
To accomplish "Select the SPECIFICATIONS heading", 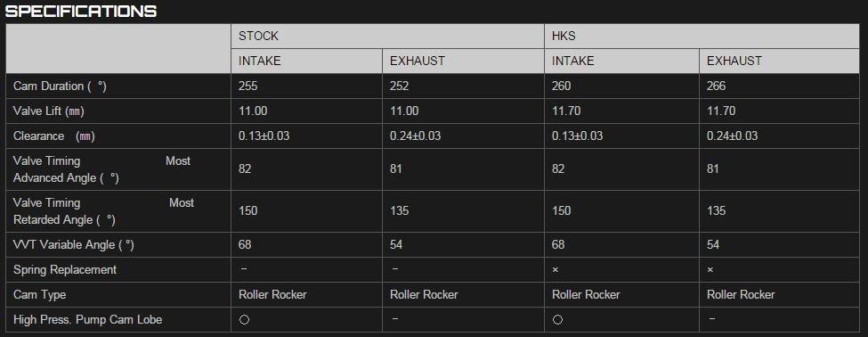I will (81, 11).
